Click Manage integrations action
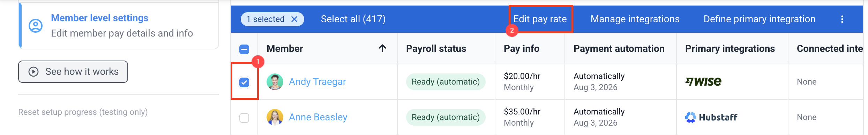Screen dimensions: 868x135 pyautogui.click(x=635, y=19)
